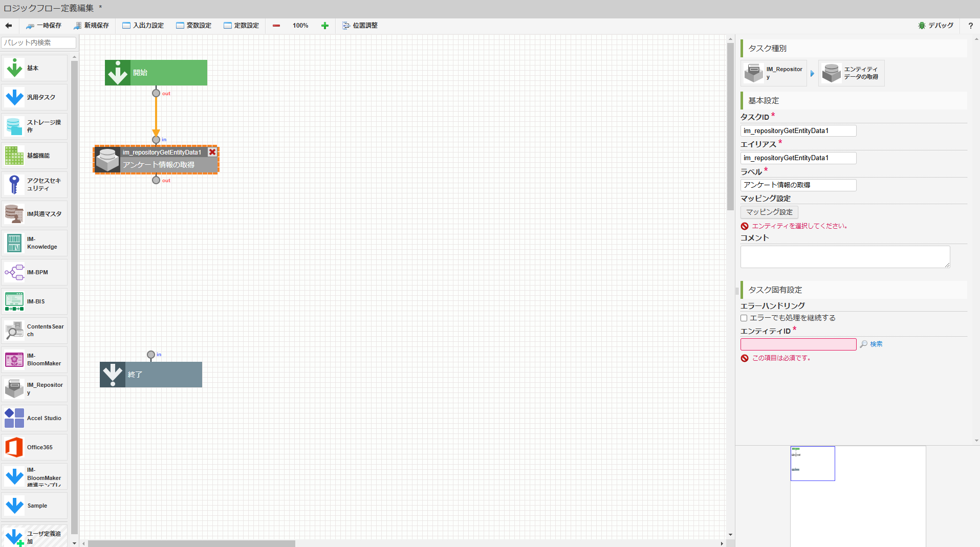Open the アクセスセキュリティ palette category
The image size is (980, 547).
[x=14, y=184]
